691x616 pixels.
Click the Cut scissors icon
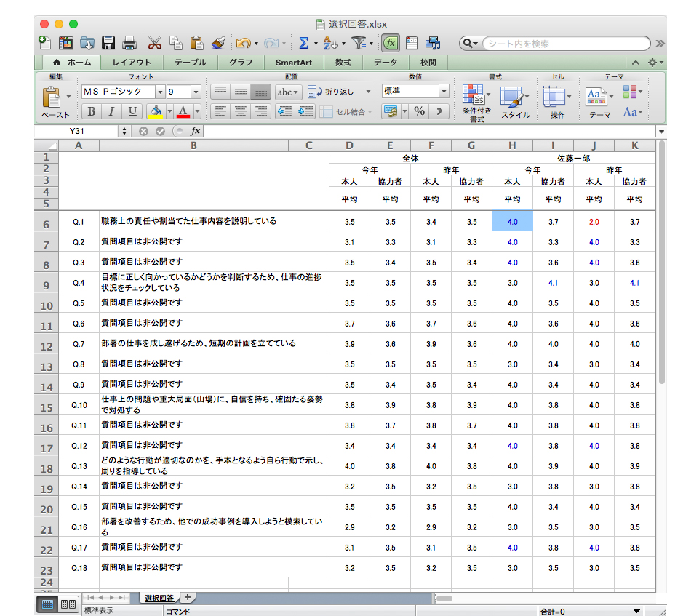155,43
